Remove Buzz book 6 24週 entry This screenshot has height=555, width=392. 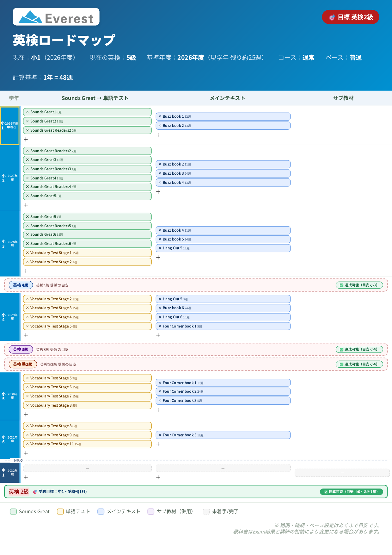[x=160, y=308]
